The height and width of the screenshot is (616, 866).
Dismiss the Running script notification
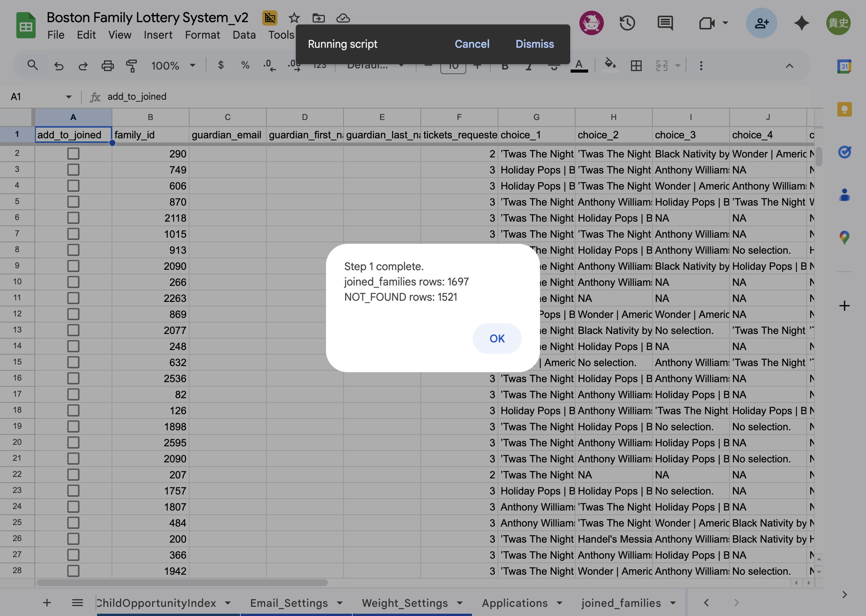[x=535, y=44]
